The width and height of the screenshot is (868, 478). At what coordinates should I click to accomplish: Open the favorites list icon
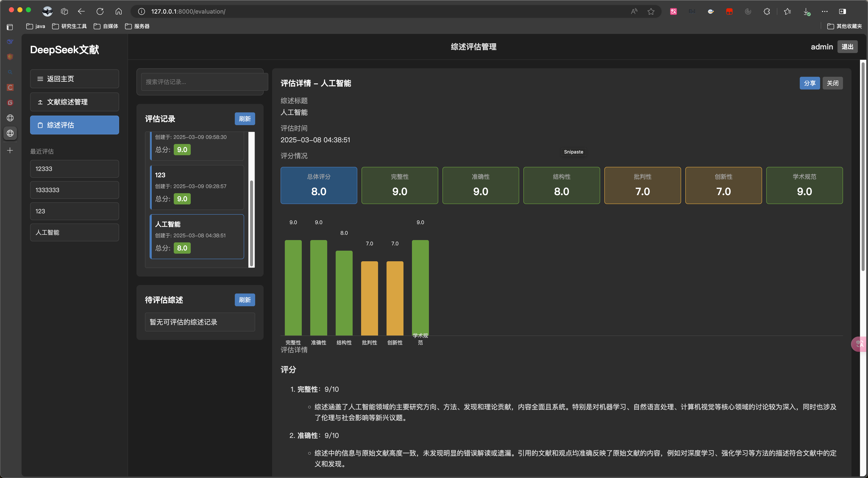[787, 11]
